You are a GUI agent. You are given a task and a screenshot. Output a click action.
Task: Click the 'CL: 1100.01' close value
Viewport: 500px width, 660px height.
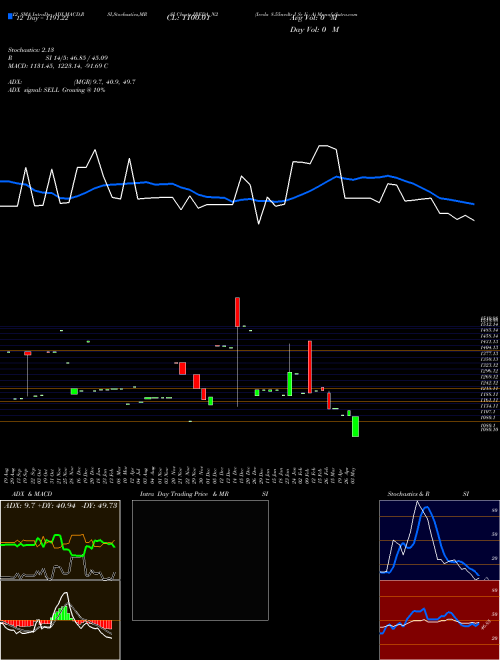187,18
